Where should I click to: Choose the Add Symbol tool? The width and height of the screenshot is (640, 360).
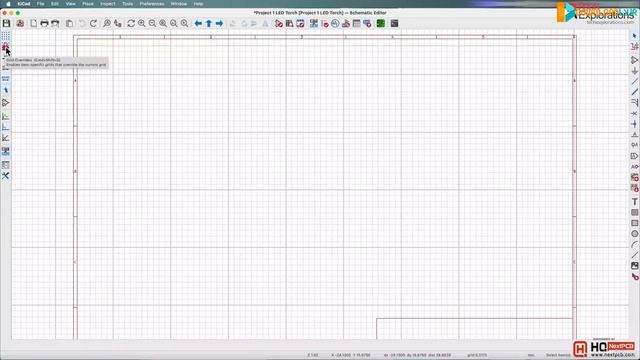[634, 60]
